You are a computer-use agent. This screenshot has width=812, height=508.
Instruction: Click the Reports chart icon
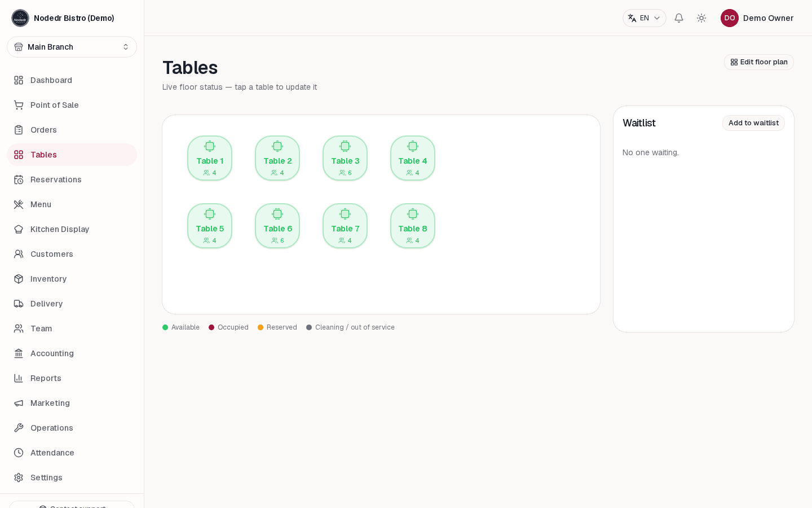point(19,378)
